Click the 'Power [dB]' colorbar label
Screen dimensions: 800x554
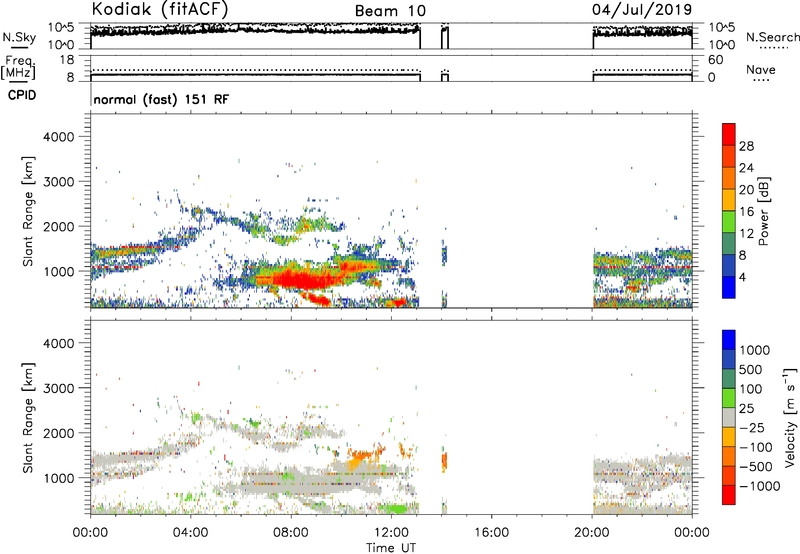(x=763, y=211)
